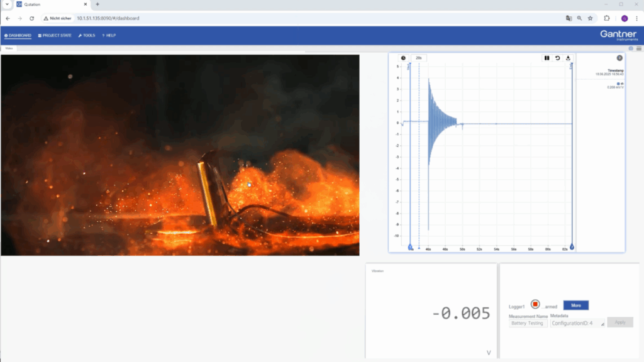Open the browser zoom icon
Viewport: 644px width, 362px height.
coord(579,18)
